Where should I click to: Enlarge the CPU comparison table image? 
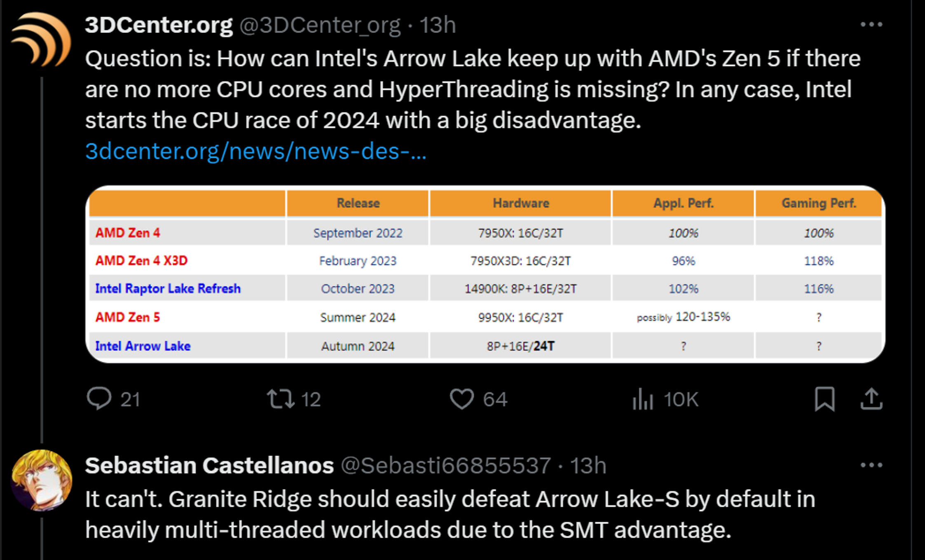(x=485, y=274)
